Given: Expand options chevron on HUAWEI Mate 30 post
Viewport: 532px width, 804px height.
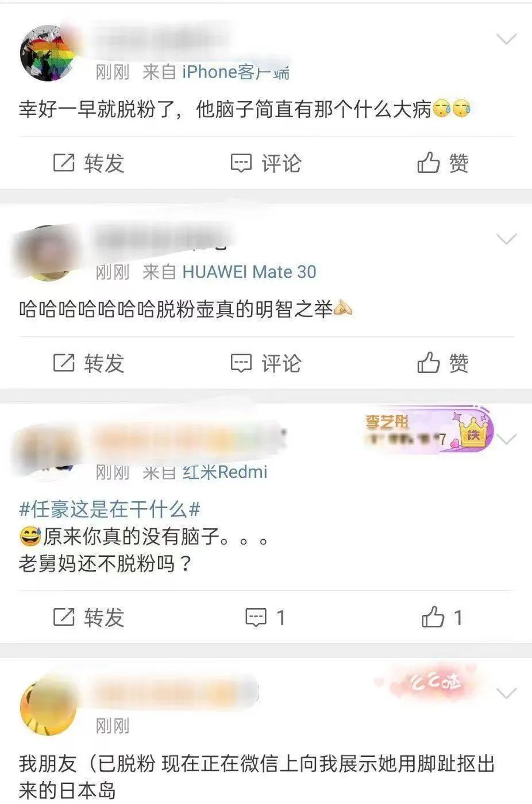Looking at the screenshot, I should (x=506, y=238).
